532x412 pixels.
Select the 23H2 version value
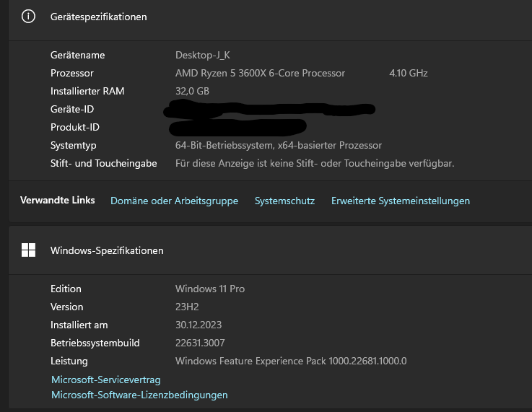pyautogui.click(x=187, y=307)
